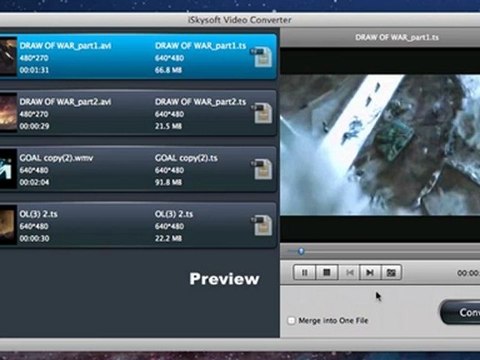
Task: Select DRAW OF WAR_part2.avi thumbnail
Action: [x=8, y=113]
